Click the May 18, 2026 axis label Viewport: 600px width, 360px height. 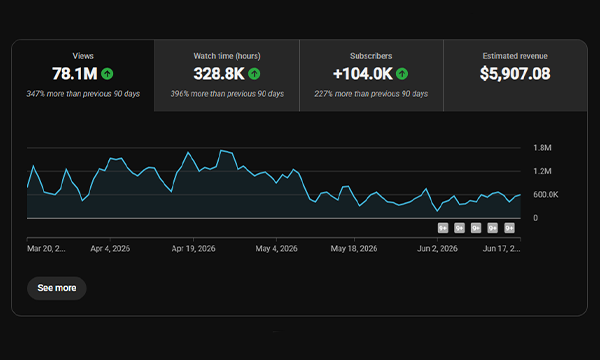(354, 249)
